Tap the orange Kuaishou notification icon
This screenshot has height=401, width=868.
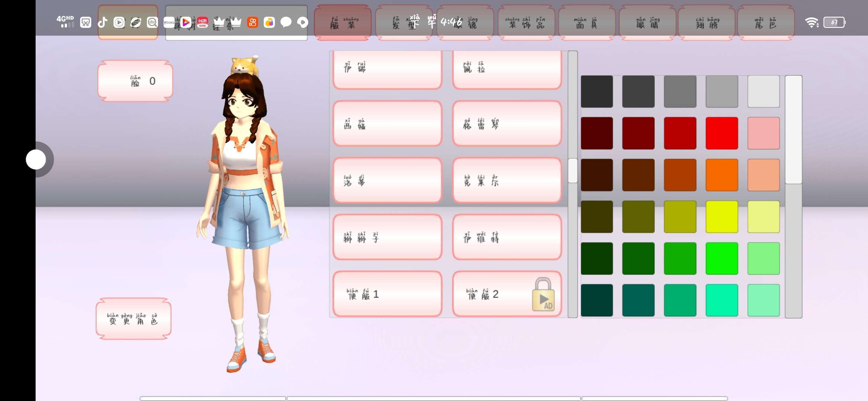point(252,23)
